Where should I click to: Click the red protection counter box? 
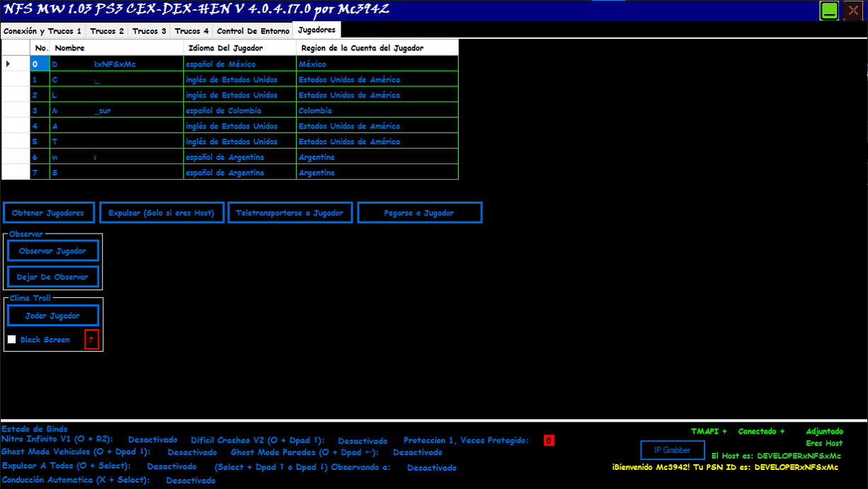click(x=549, y=441)
